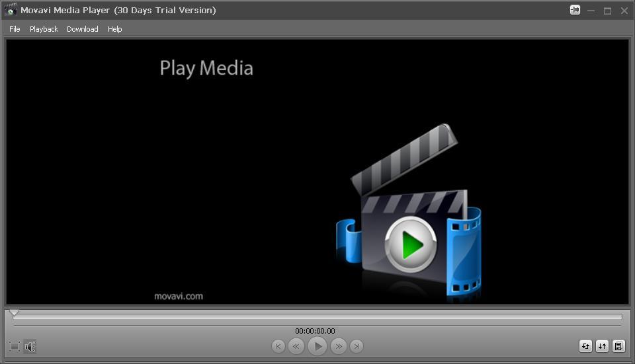
Task: Close the Movavi Media Player window
Action: pos(624,11)
